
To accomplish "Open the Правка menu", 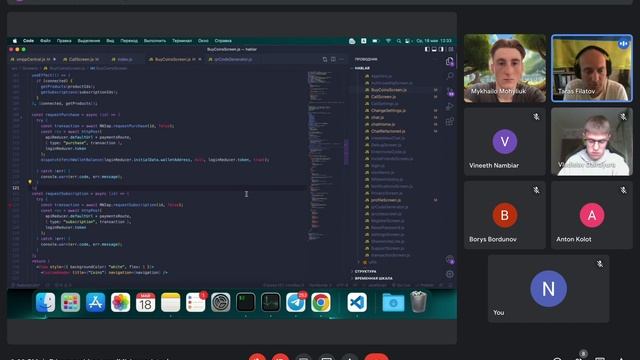I will [x=64, y=41].
